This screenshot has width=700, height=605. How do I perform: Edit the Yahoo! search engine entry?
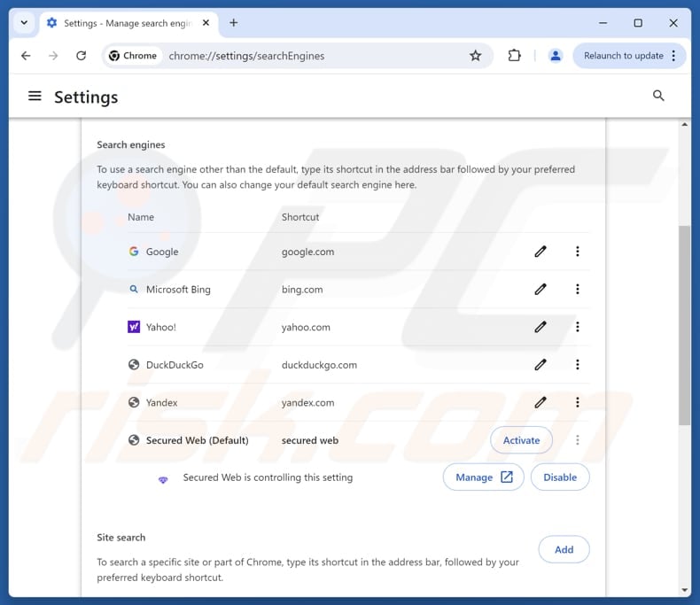(541, 327)
